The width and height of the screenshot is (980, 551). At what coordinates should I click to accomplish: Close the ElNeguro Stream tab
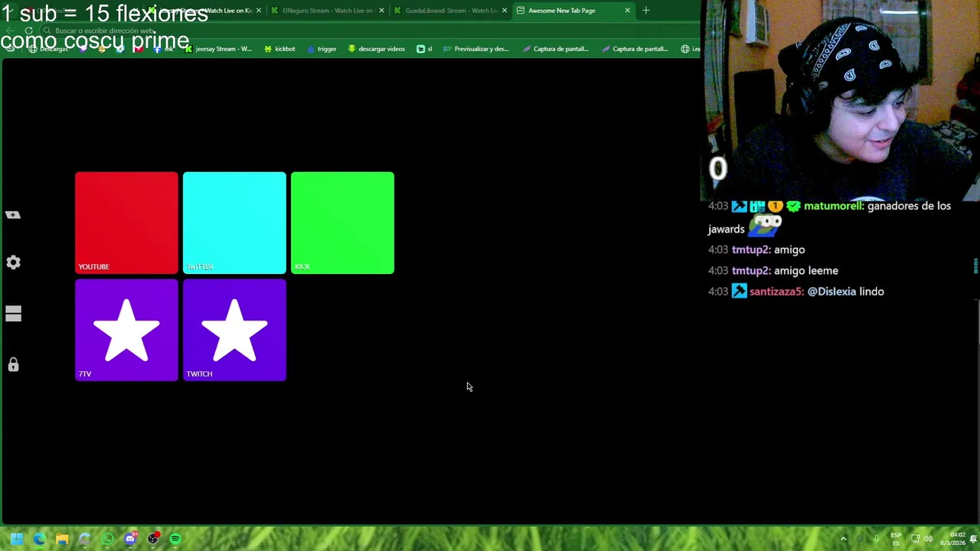(x=381, y=11)
